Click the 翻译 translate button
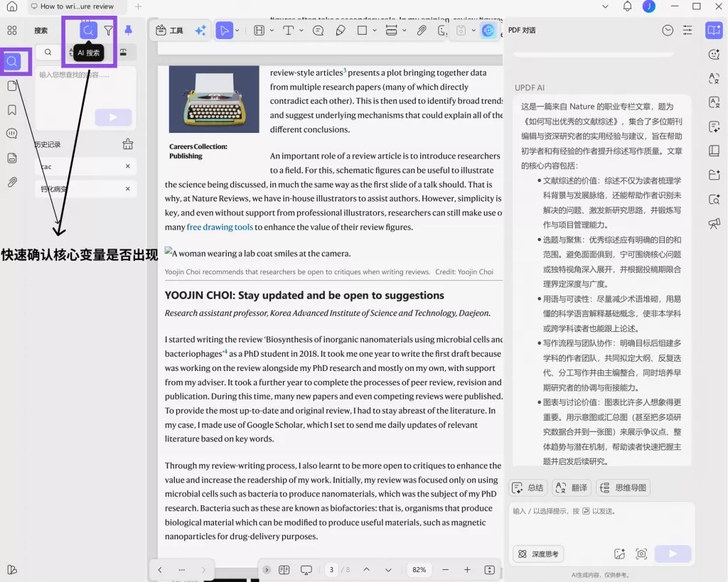Image resolution: width=728 pixels, height=582 pixels. pyautogui.click(x=572, y=487)
